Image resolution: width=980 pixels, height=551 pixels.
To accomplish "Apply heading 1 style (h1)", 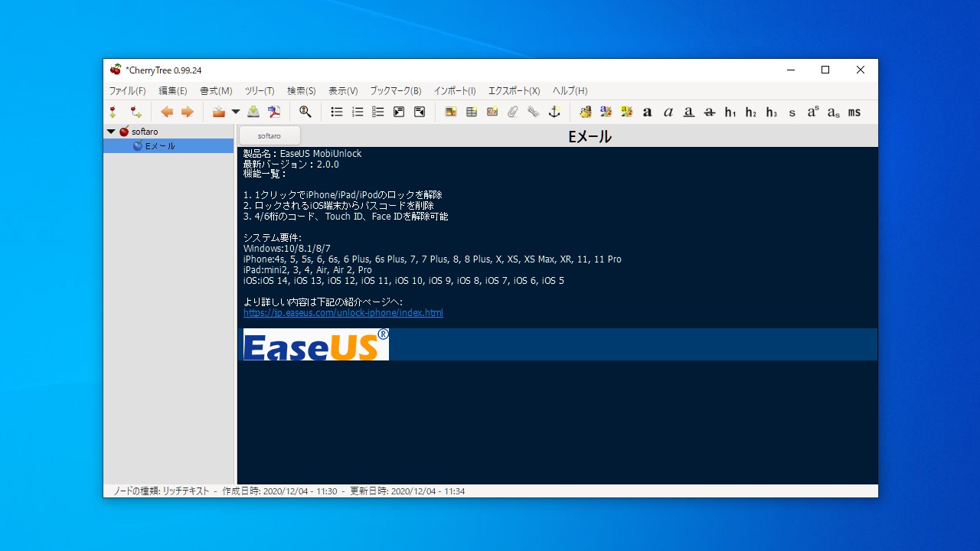I will pyautogui.click(x=730, y=112).
